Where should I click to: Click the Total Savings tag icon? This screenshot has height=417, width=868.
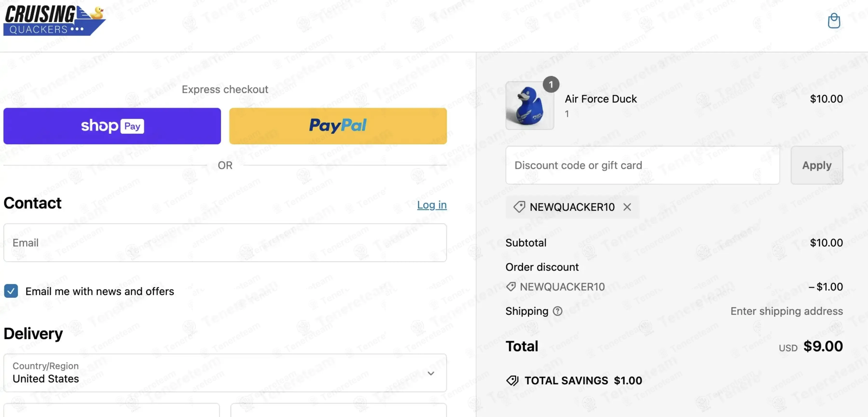point(513,381)
